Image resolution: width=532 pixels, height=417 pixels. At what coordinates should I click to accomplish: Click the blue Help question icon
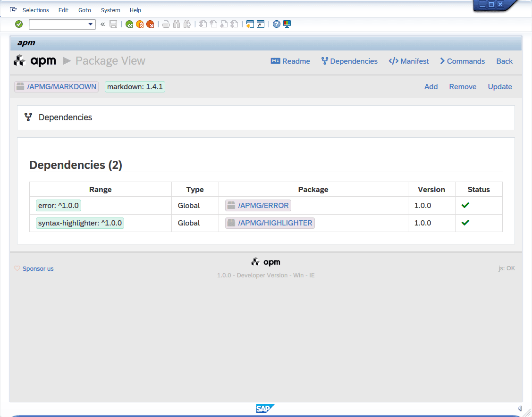click(277, 24)
